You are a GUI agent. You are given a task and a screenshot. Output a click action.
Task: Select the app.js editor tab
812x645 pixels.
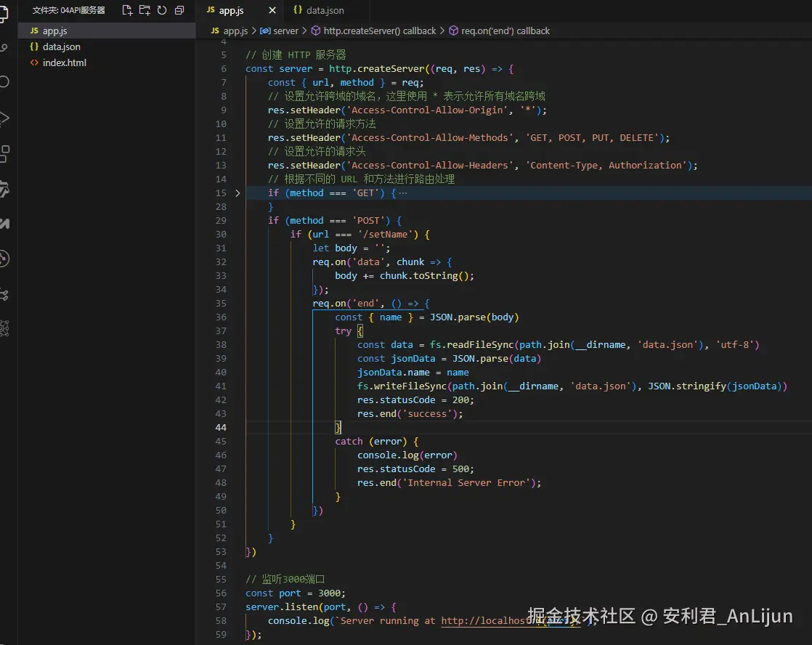(230, 11)
